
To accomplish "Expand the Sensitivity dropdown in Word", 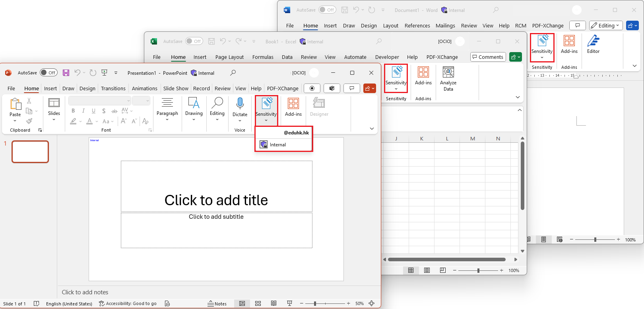I will [x=542, y=48].
